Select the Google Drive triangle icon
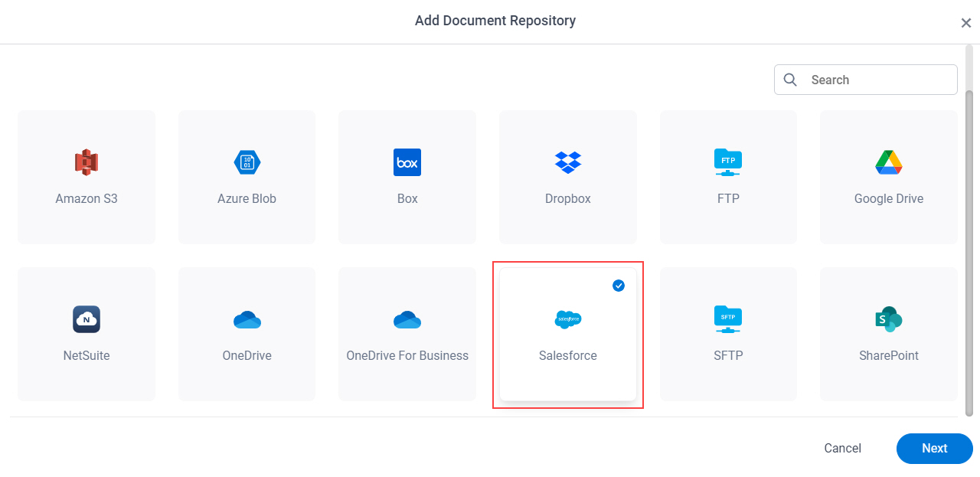980x477 pixels. coord(889,162)
